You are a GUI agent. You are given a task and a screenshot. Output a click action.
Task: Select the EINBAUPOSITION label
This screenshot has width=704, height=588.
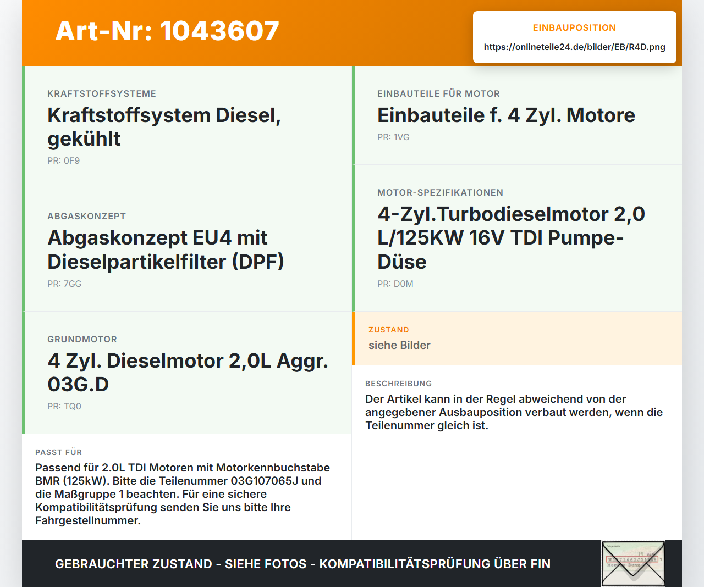574,28
